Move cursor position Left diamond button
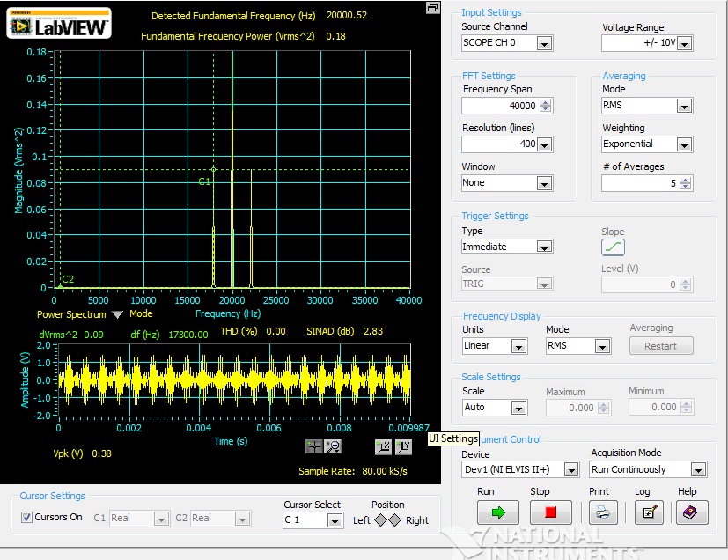This screenshot has height=560, width=728. [x=379, y=520]
